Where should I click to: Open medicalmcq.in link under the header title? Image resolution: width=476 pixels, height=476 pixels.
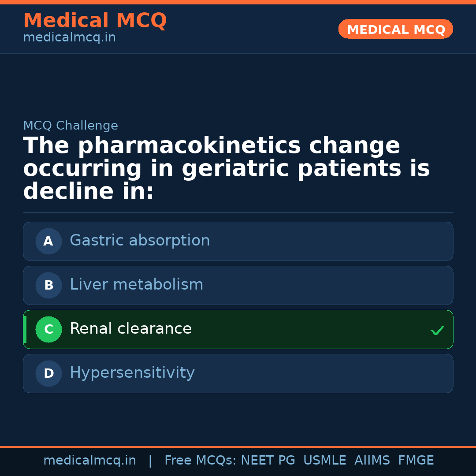(x=69, y=37)
